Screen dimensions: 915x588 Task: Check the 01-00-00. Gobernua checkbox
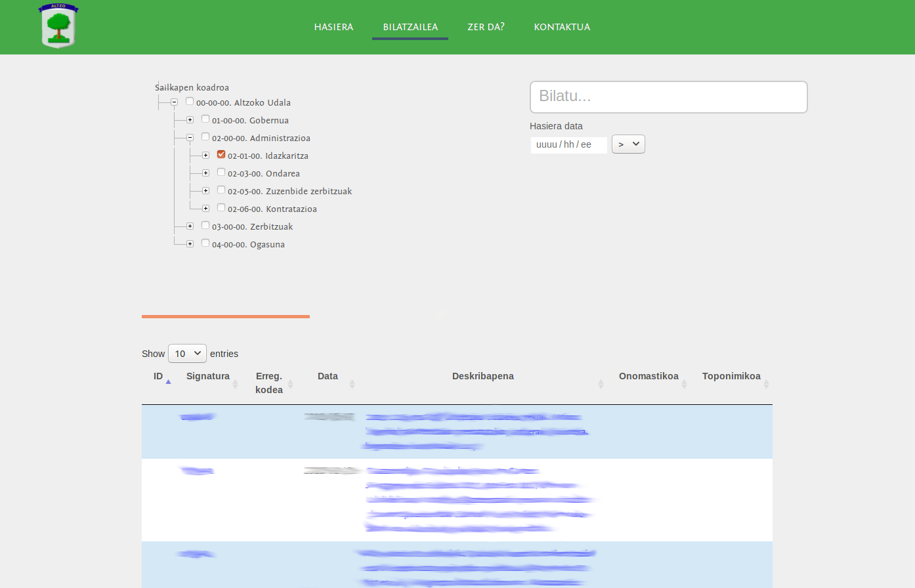205,119
